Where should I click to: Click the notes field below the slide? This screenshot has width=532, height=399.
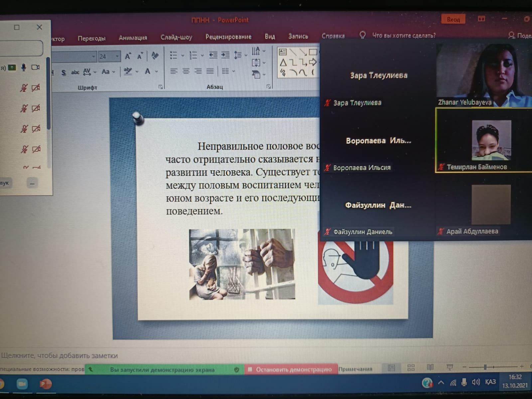pyautogui.click(x=60, y=356)
